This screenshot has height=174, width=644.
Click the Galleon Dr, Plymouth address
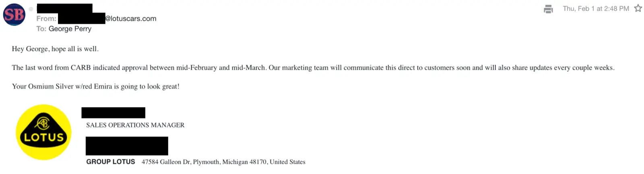point(223,162)
